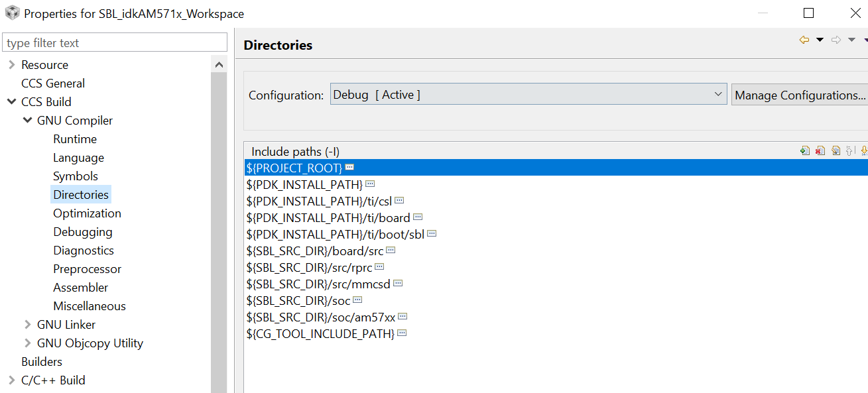The width and height of the screenshot is (868, 393).
Task: Select Preprocessor under GNU Compiler
Action: 87,269
